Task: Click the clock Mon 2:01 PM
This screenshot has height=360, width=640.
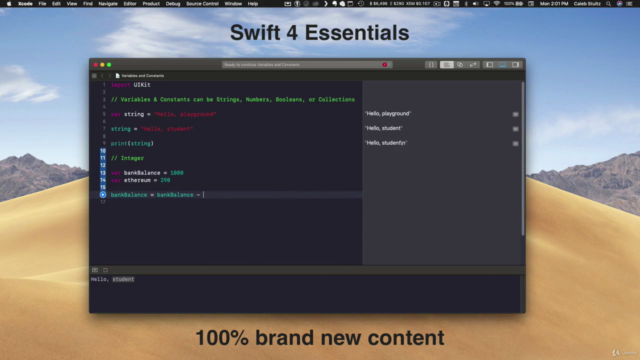Action: (x=554, y=4)
